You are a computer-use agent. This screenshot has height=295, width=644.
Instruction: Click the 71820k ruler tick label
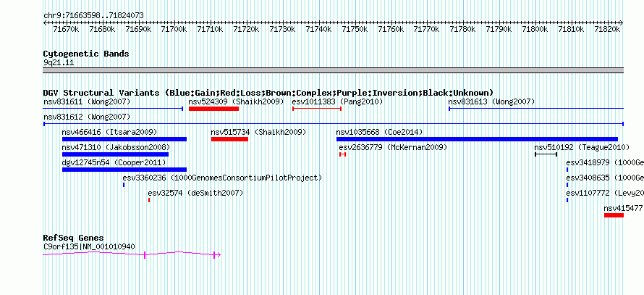pyautogui.click(x=607, y=29)
